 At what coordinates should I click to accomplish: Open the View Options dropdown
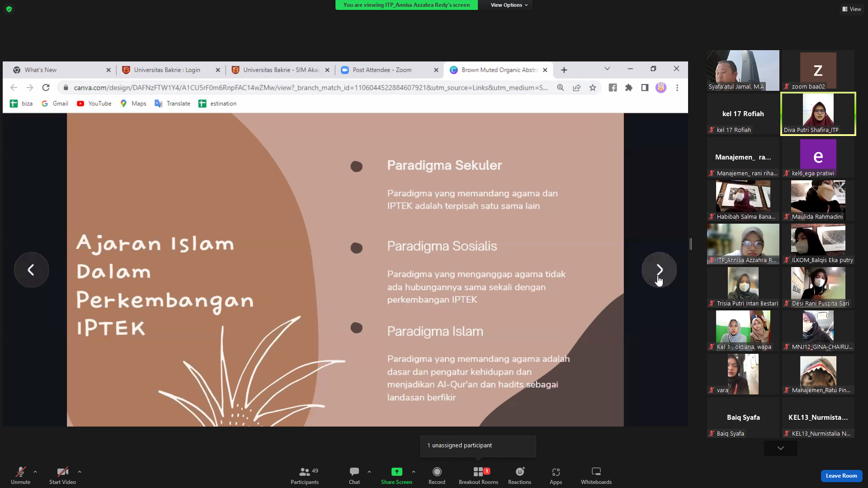(509, 5)
